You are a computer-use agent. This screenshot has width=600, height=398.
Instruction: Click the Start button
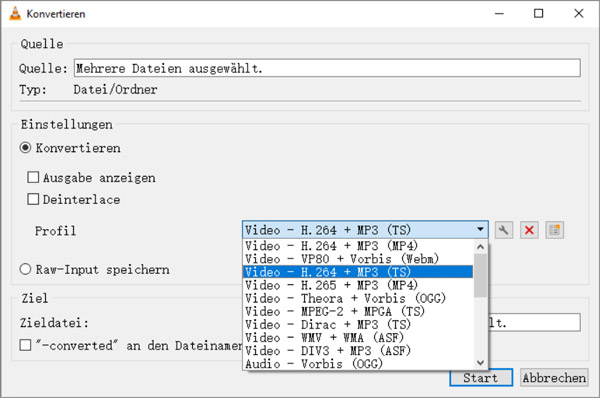pos(481,378)
